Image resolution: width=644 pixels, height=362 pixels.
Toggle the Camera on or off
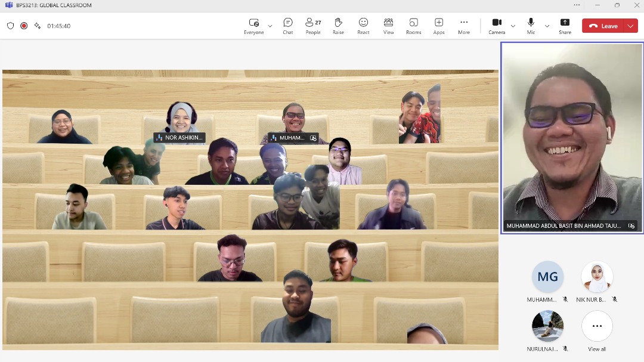click(x=497, y=26)
